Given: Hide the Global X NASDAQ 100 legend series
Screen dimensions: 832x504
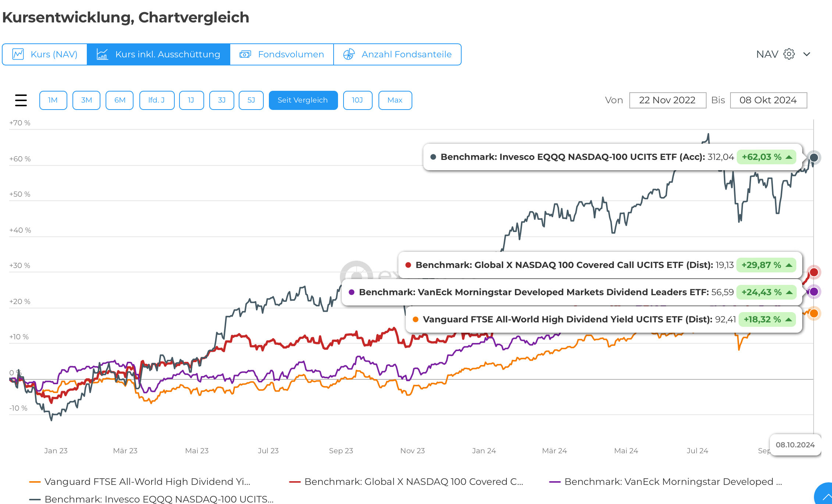Looking at the screenshot, I should [x=413, y=482].
